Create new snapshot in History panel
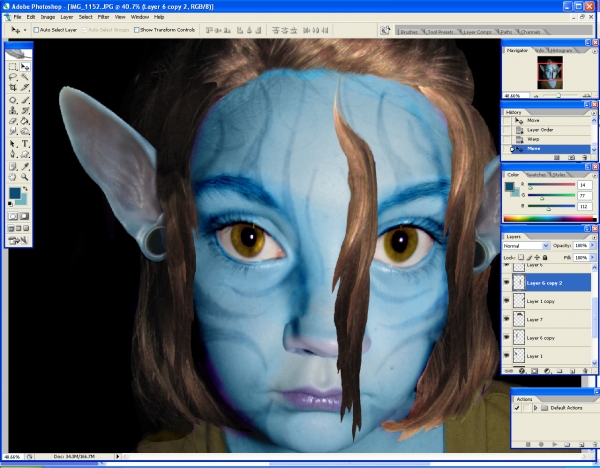Viewport: 600px width, 468px height. (571, 157)
